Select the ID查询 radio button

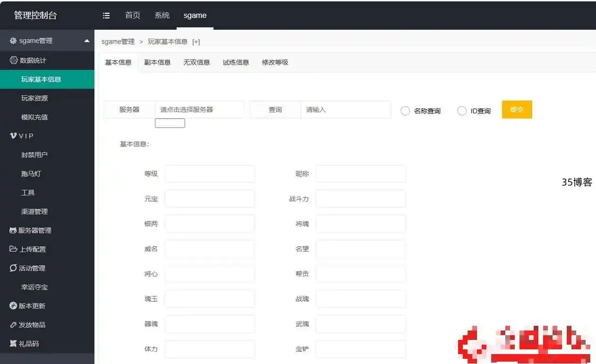461,111
